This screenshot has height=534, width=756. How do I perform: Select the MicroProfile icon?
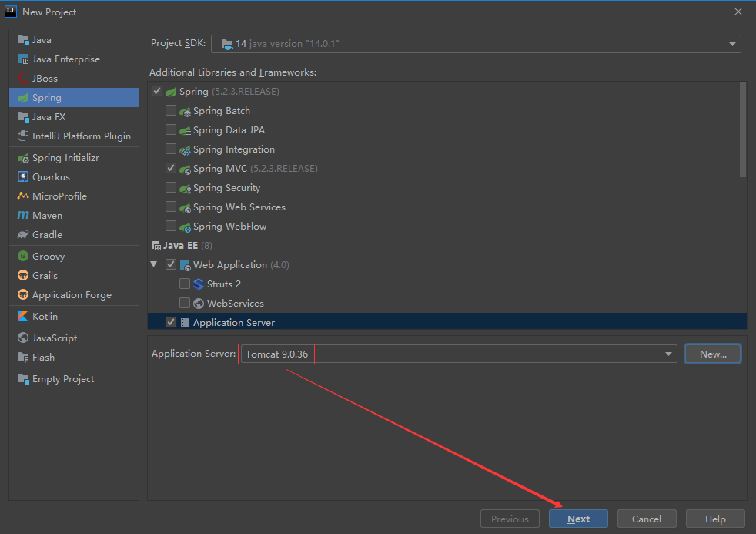[23, 196]
